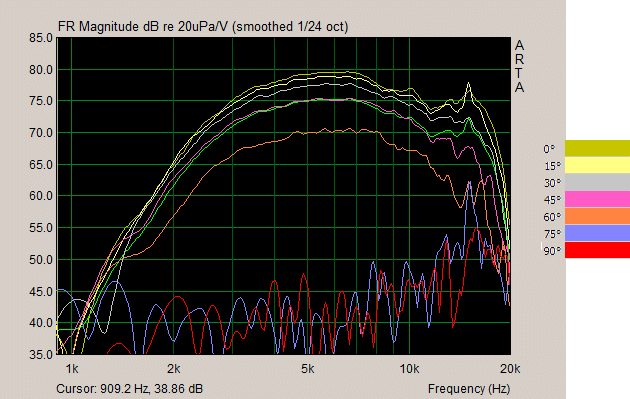Click the 0° olive legend color swatch
The height and width of the screenshot is (399, 630).
coord(597,148)
